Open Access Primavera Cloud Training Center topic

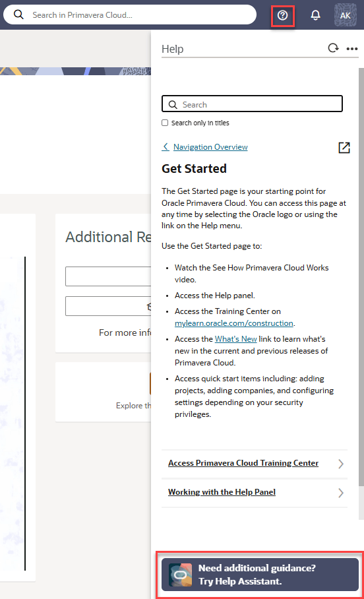click(243, 463)
